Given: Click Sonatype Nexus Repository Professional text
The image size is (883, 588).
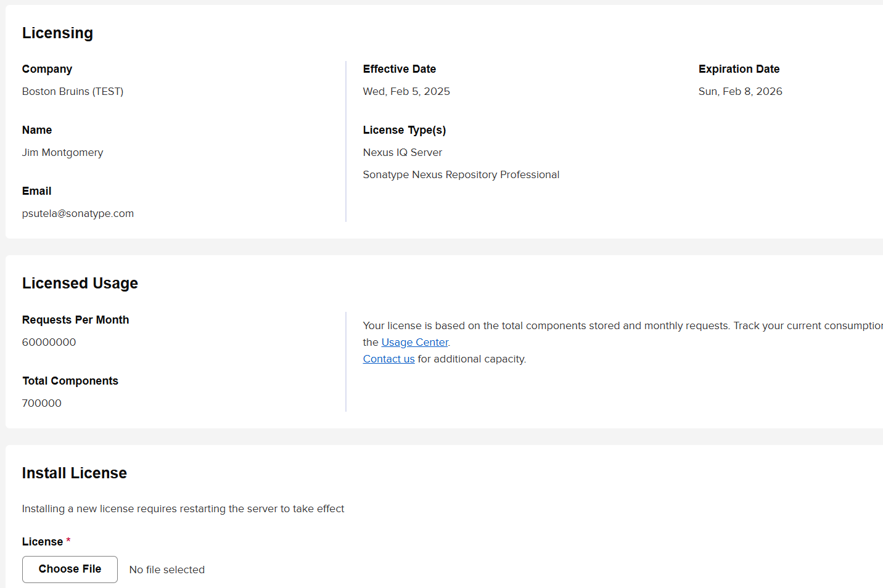Looking at the screenshot, I should click(461, 174).
